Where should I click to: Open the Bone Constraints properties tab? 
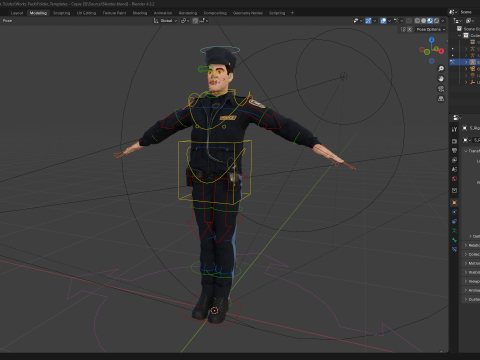click(x=454, y=249)
